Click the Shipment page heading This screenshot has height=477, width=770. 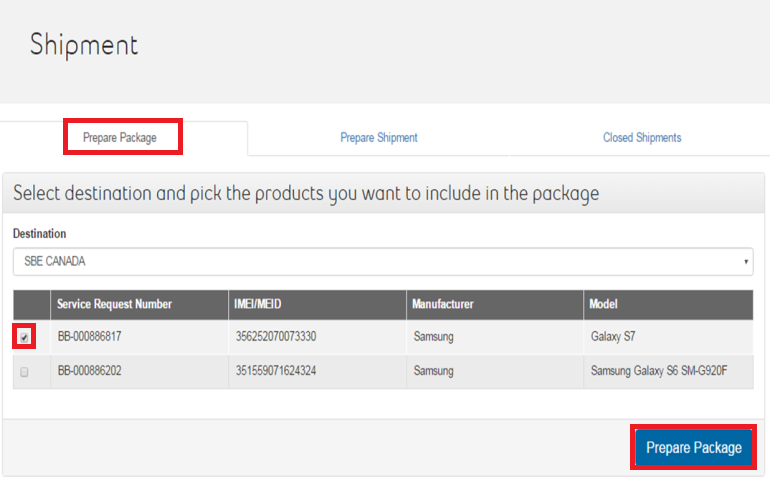[84, 45]
